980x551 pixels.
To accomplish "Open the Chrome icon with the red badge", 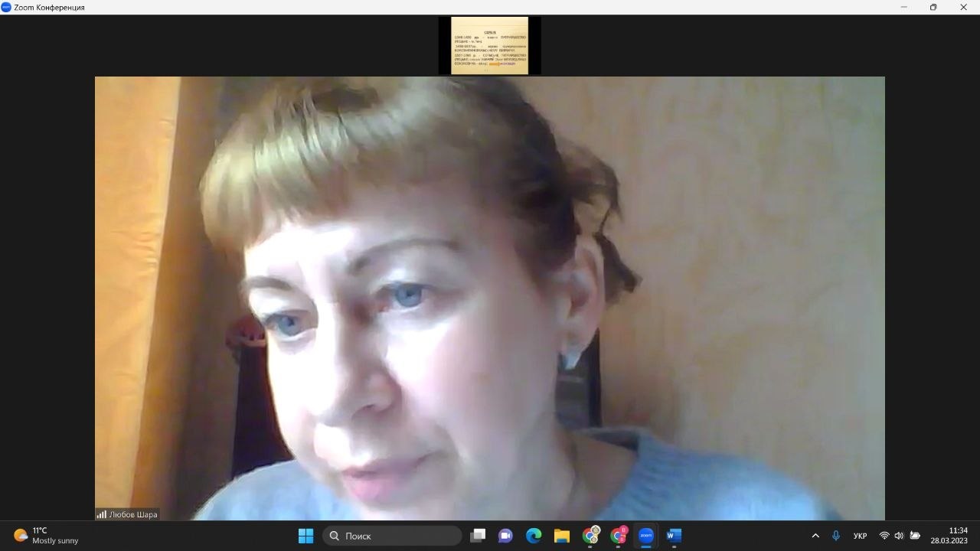I will (619, 536).
